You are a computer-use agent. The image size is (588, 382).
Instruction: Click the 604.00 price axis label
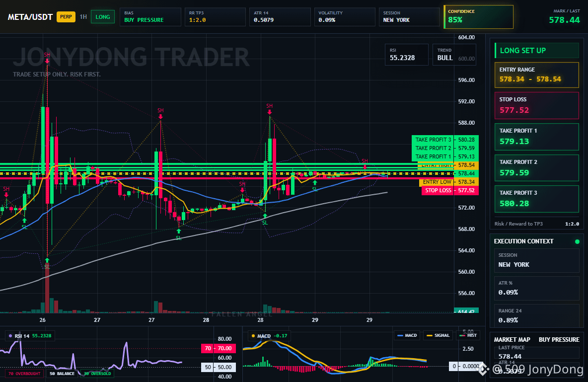466,37
